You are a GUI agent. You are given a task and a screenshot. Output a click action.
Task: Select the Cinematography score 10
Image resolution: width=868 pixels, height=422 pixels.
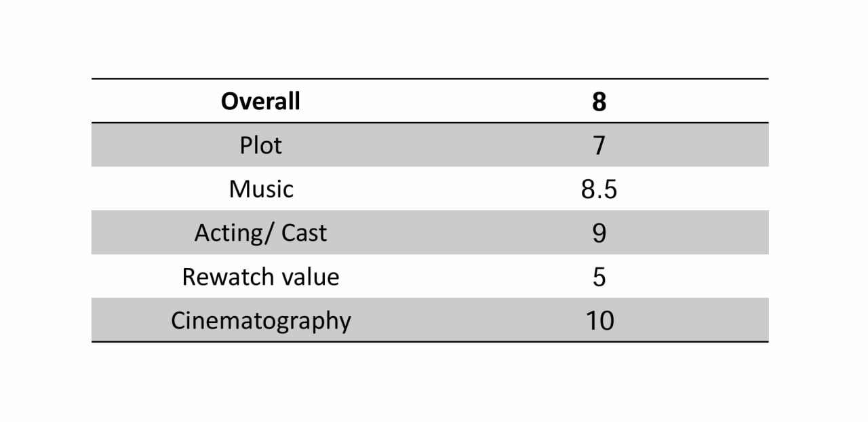click(599, 320)
